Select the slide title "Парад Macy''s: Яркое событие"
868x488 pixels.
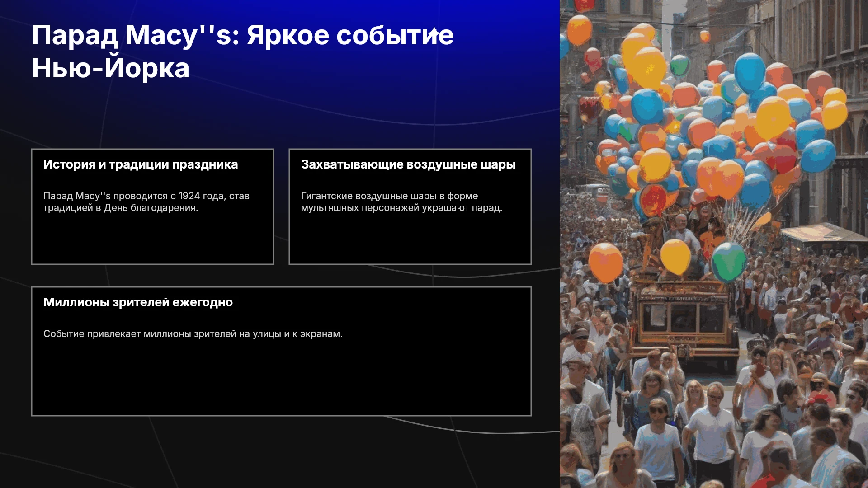point(243,35)
